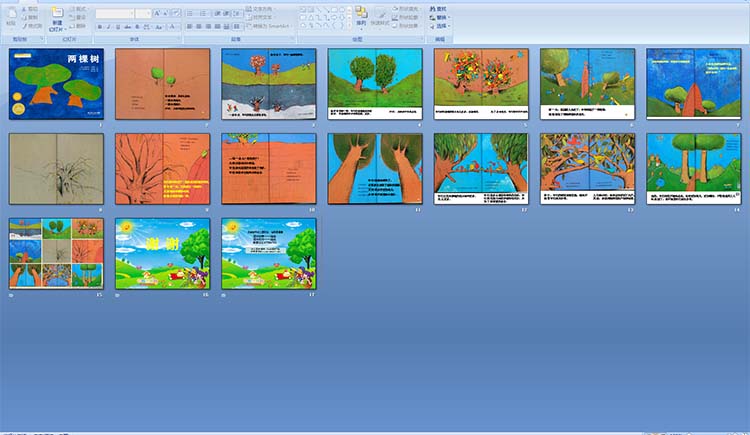
Task: Toggle Strikethrough formatting
Action: click(x=127, y=27)
